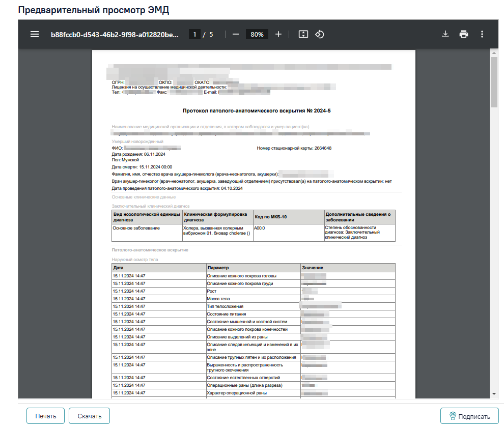Download the PDF using toolbar download icon
This screenshot has height=428, width=504.
click(x=445, y=34)
